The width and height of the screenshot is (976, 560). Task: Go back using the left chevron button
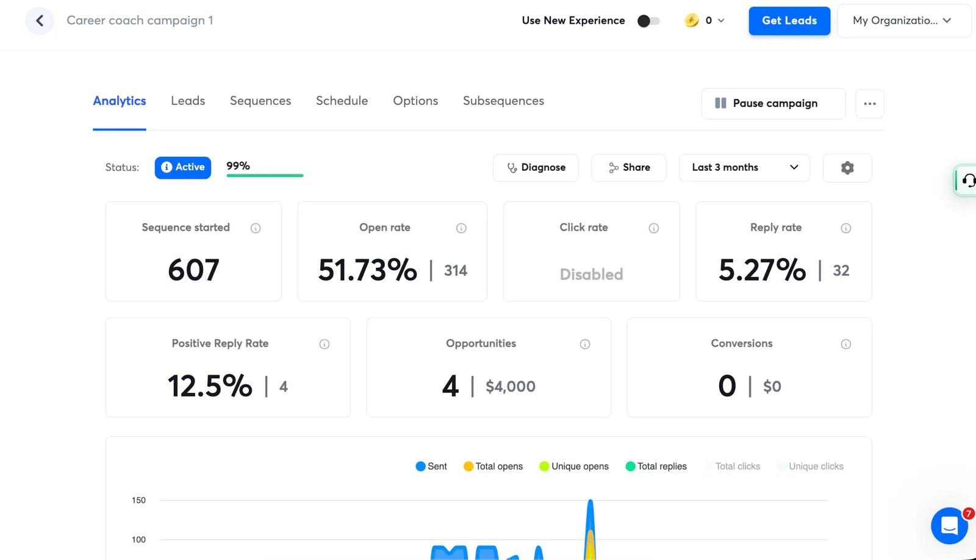tap(40, 21)
